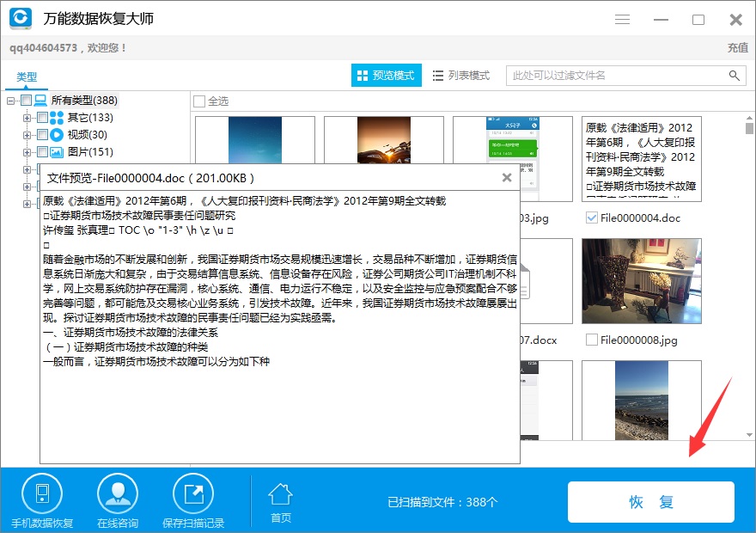Viewport: 756px width, 533px height.
Task: Click scrollbar down arrow in file grid
Action: tap(749, 435)
